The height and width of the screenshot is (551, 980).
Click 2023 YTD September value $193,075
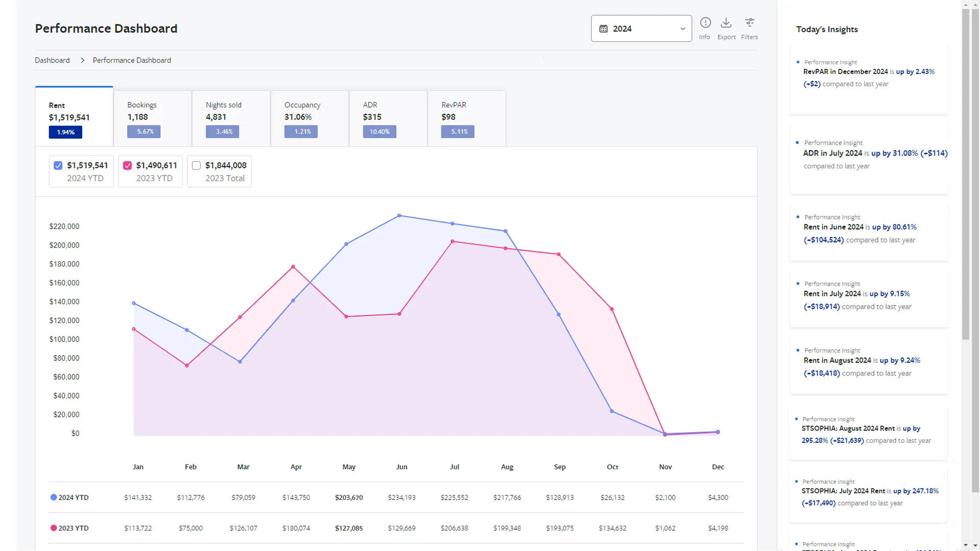pyautogui.click(x=560, y=528)
